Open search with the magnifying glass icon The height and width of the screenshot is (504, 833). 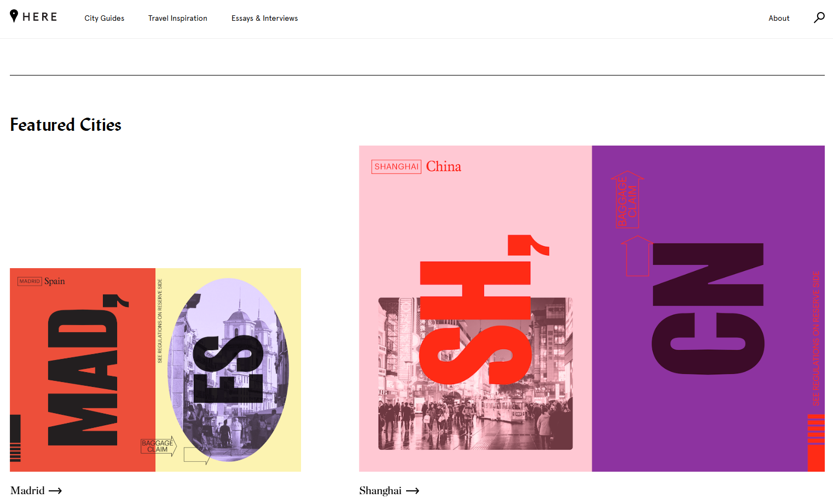[819, 18]
